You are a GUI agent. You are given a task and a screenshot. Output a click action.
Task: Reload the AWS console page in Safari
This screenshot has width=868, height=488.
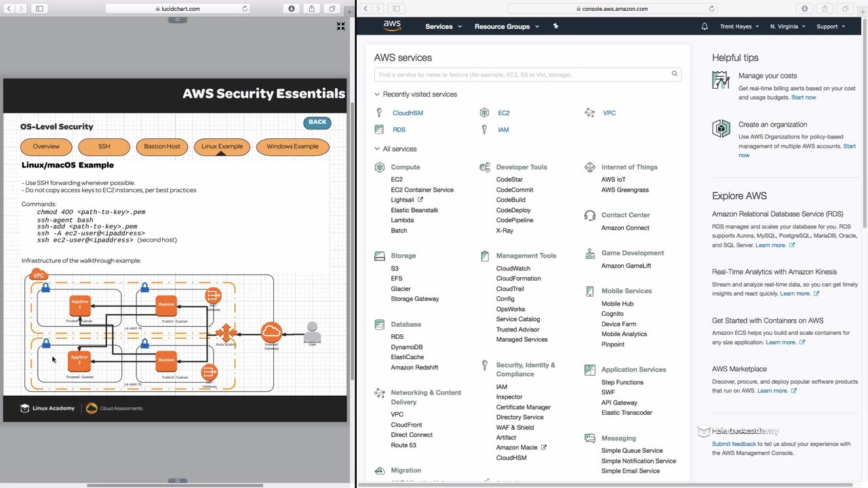coord(711,9)
